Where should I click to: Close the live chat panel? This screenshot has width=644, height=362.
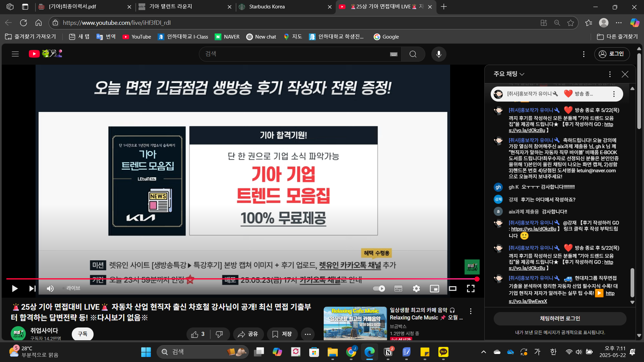[625, 74]
